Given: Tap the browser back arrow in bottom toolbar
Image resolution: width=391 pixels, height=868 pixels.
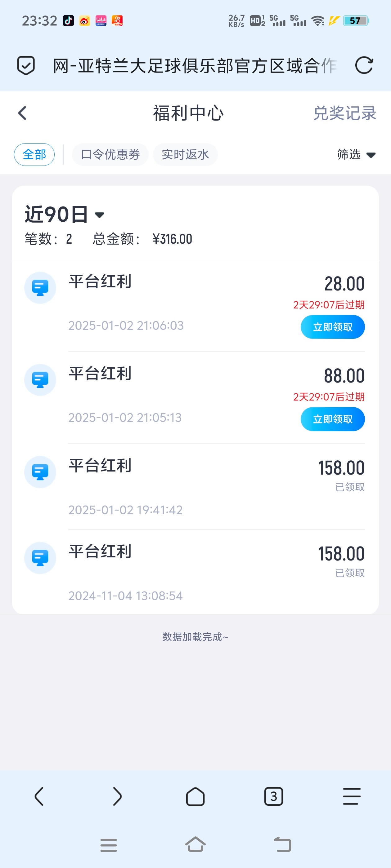Looking at the screenshot, I should coord(39,797).
